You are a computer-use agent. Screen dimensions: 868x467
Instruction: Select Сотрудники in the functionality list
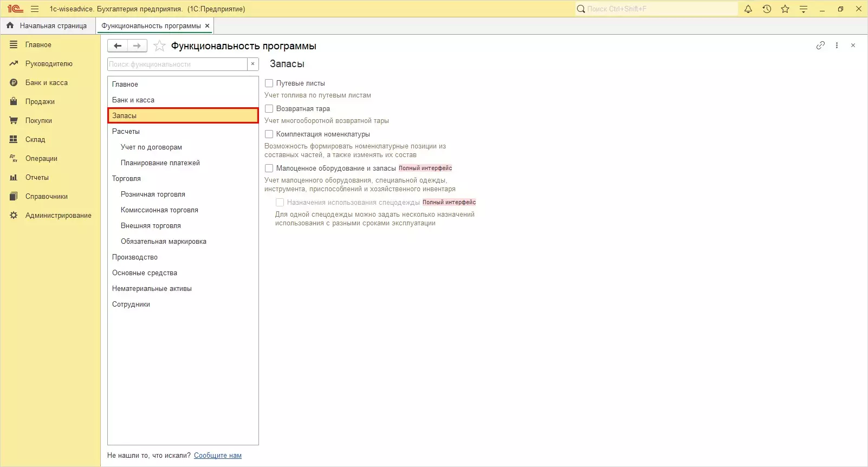coord(183,304)
